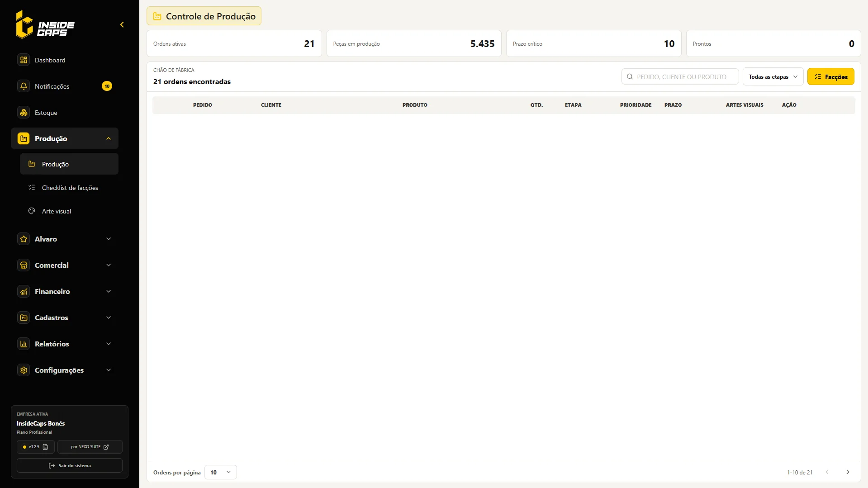Collapse sidebar with the left chevron
This screenshot has height=488, width=868.
[x=122, y=25]
